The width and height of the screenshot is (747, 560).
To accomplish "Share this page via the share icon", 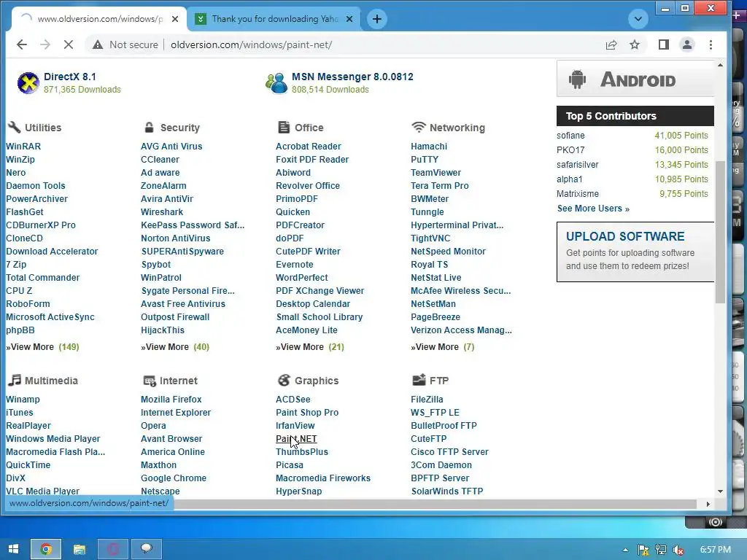I will (611, 44).
